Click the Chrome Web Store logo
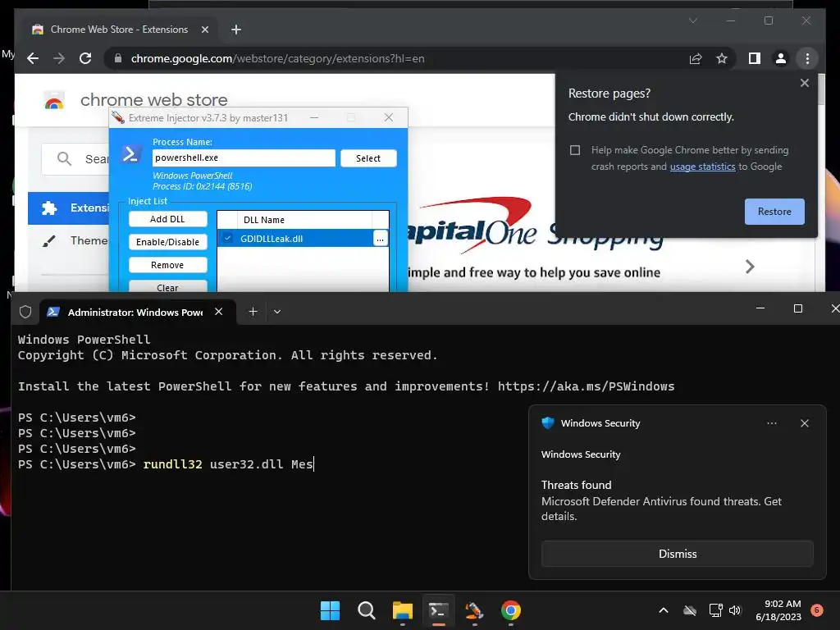This screenshot has width=840, height=630. click(x=54, y=100)
